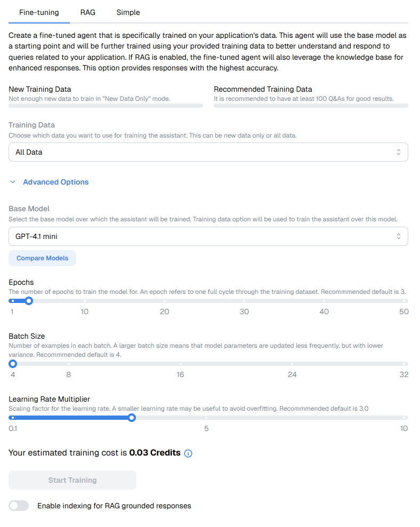Viewport: 420px width, 527px height.
Task: Set Batch Size slider to the 16 mark
Action: (180, 364)
